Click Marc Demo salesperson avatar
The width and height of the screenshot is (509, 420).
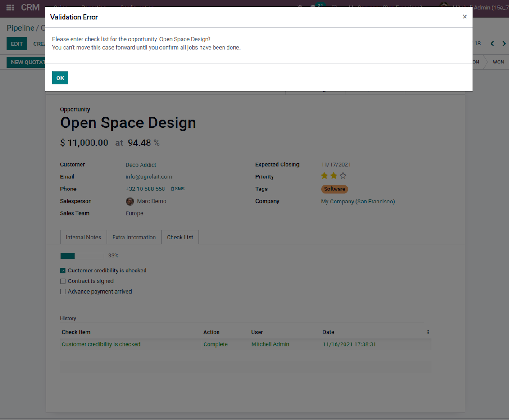point(130,201)
